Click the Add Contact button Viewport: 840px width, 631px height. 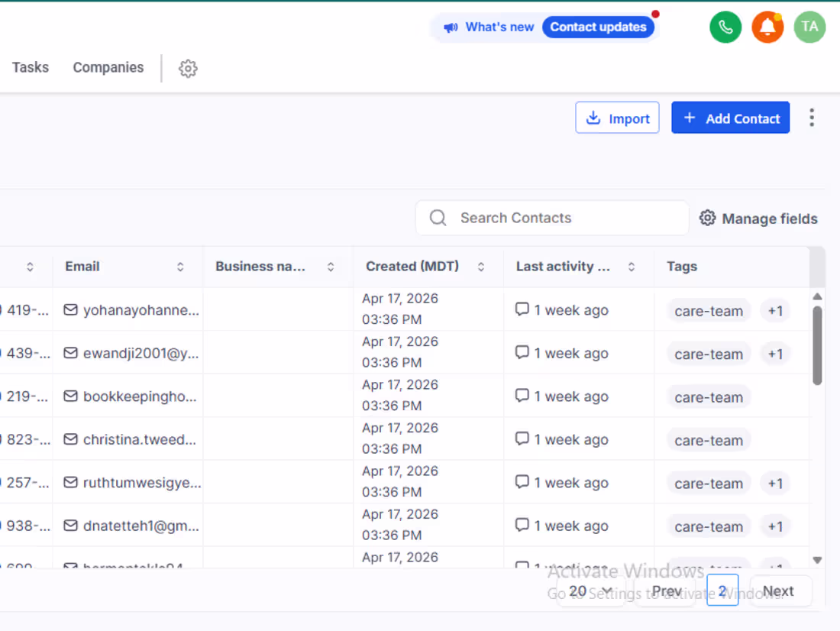tap(730, 118)
